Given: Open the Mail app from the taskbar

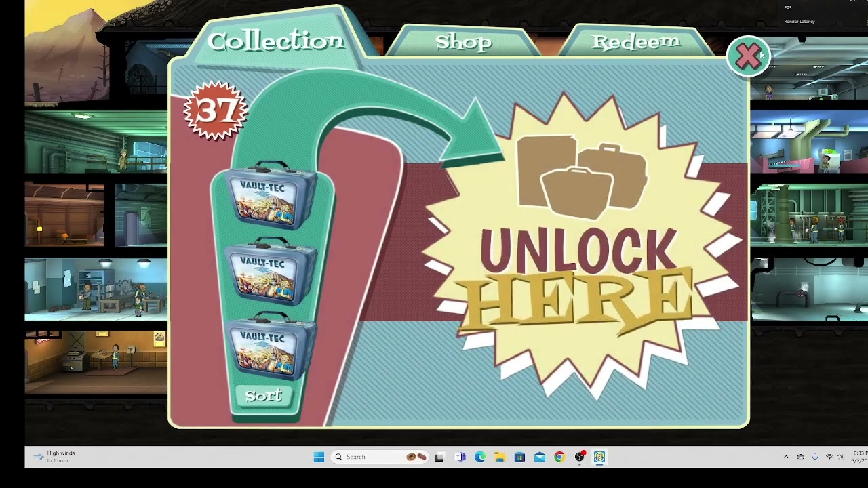Looking at the screenshot, I should 540,457.
